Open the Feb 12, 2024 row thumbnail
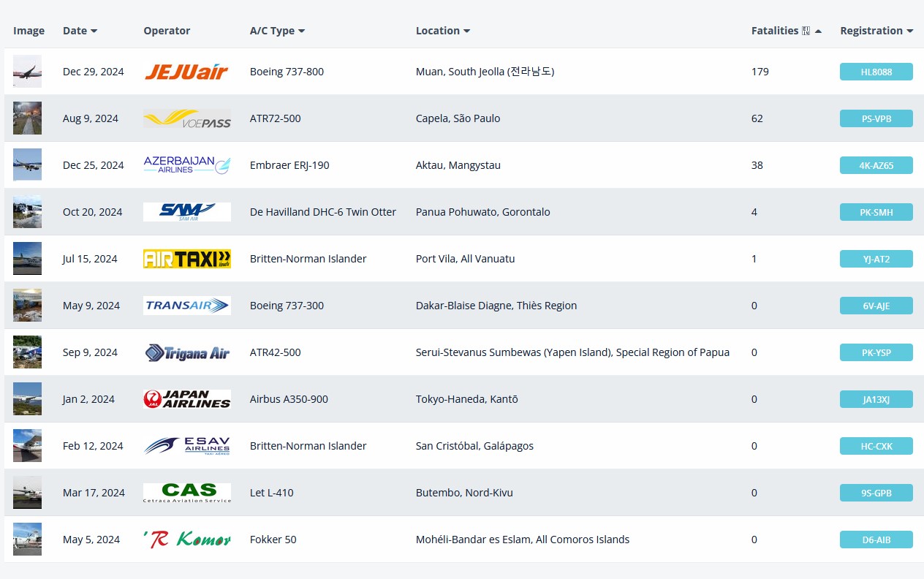The width and height of the screenshot is (924, 579). (27, 446)
